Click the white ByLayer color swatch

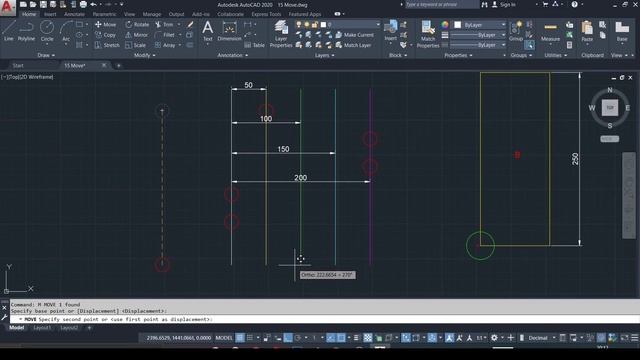click(458, 25)
